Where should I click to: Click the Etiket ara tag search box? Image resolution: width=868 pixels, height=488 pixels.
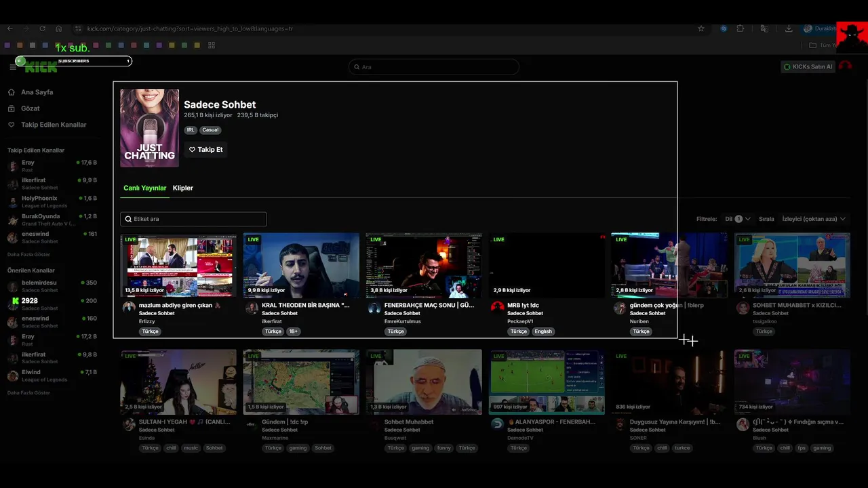(x=193, y=219)
